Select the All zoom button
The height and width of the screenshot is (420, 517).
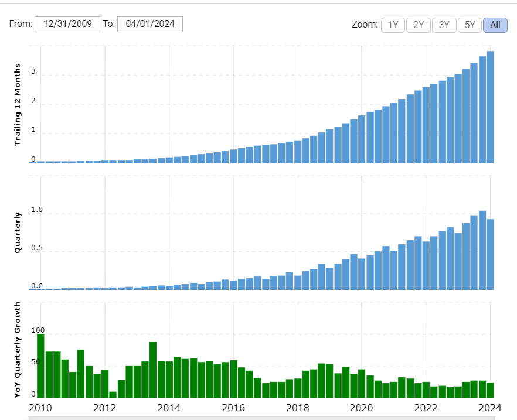pos(495,25)
